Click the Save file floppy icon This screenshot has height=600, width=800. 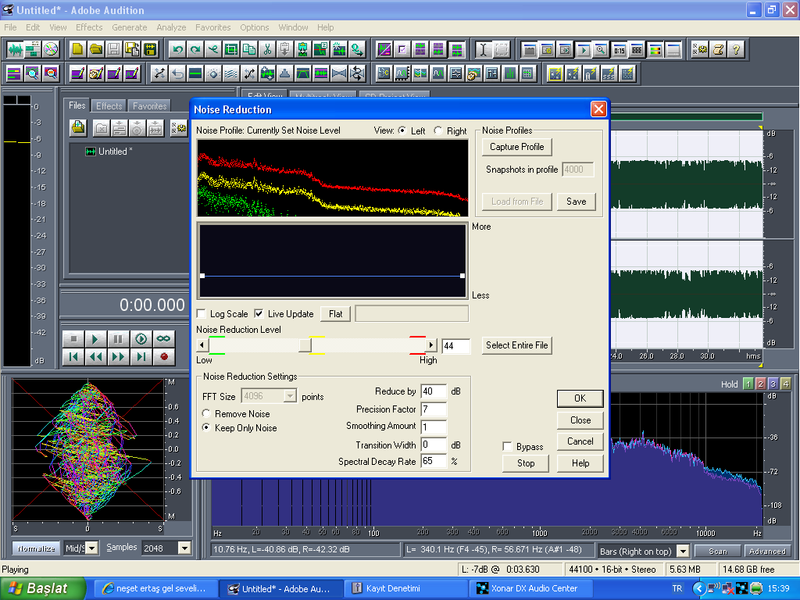point(114,49)
